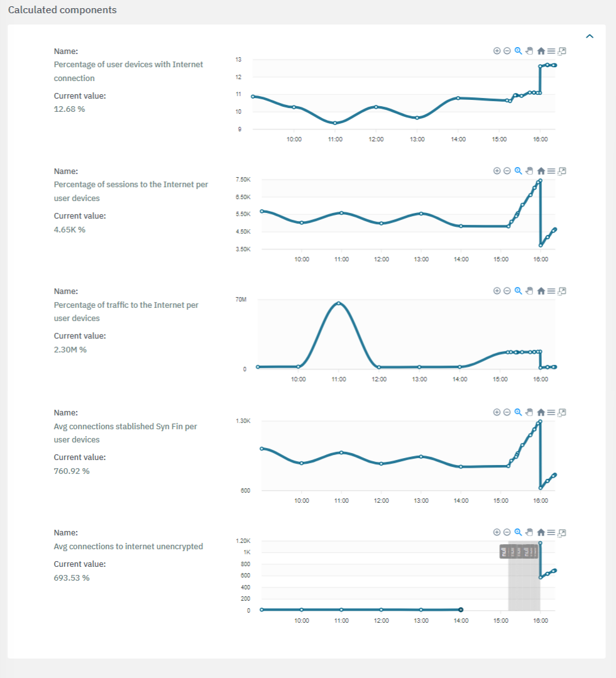The height and width of the screenshot is (678, 616).
Task: Collapse the Calculated components panel
Action: (590, 36)
